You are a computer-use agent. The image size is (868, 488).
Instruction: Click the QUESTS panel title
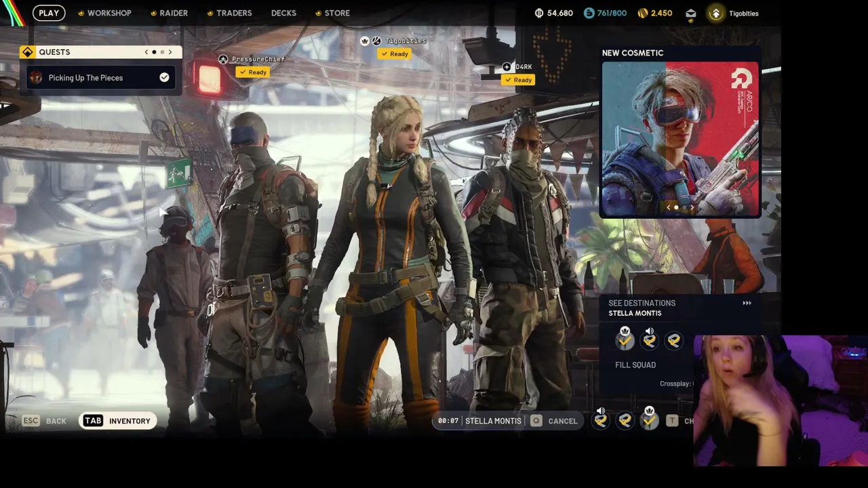pos(54,52)
